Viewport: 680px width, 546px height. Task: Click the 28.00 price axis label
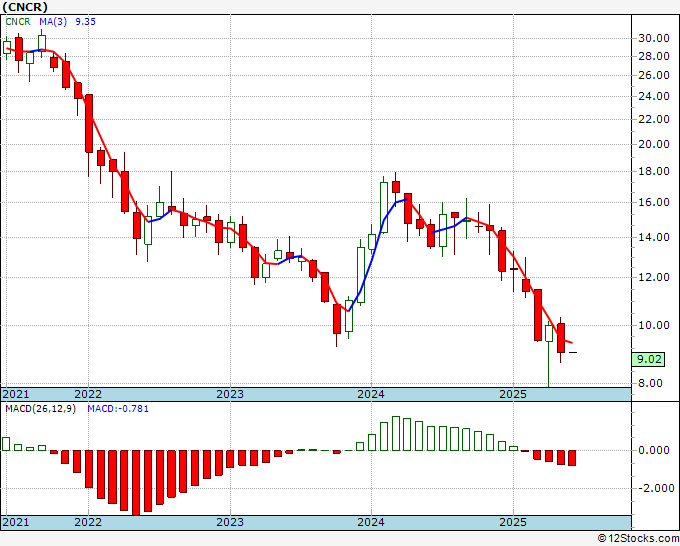654,56
